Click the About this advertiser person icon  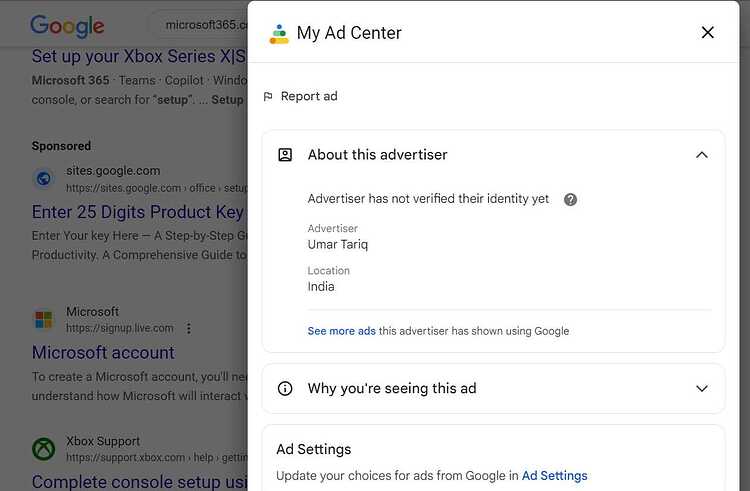(285, 155)
